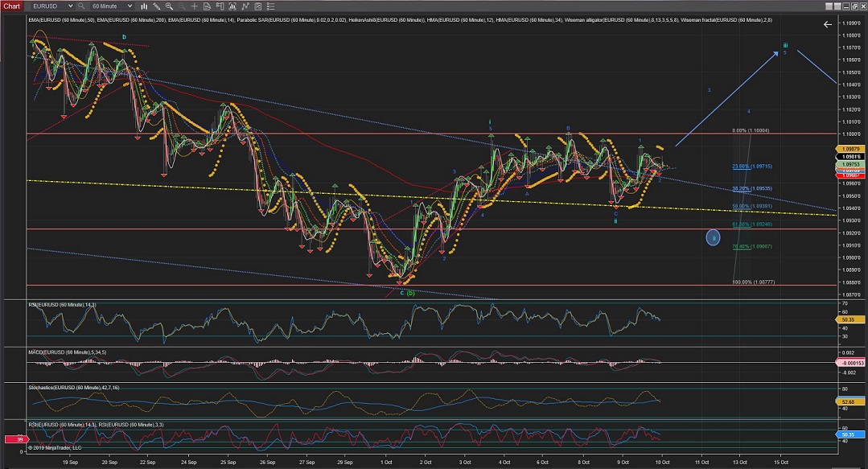Click the cyan wave 'iii' label at top right

[x=785, y=45]
